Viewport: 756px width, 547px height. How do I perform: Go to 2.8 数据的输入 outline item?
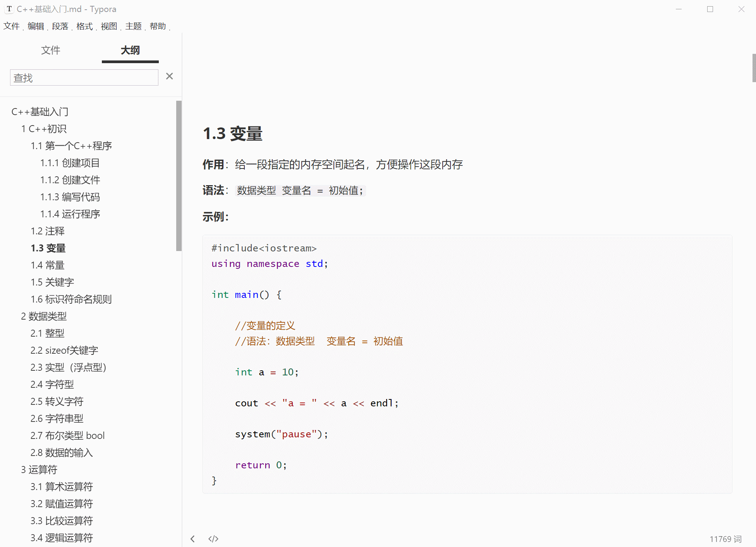62,452
